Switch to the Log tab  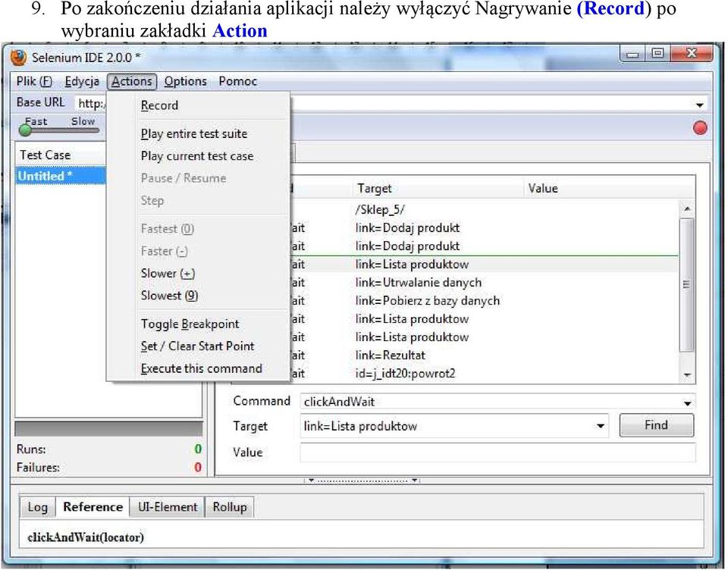[x=38, y=507]
